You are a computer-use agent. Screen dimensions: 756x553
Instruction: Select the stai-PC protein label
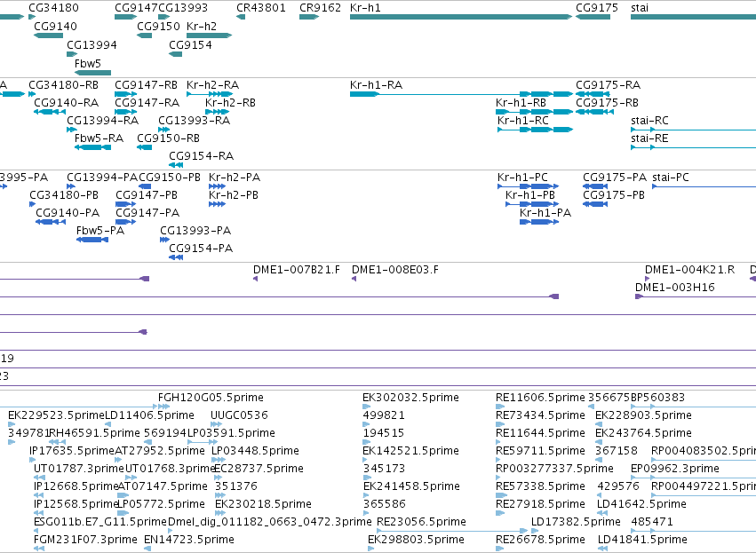[671, 178]
